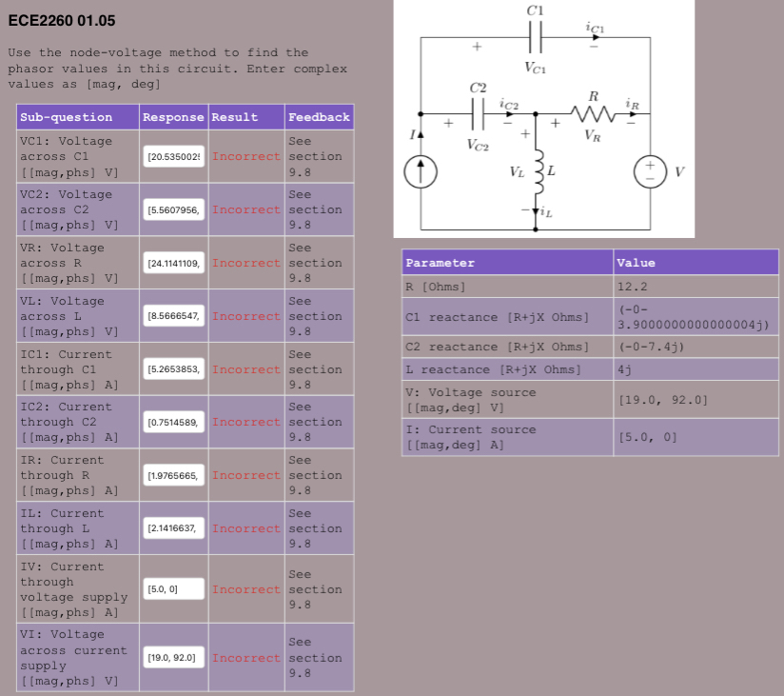This screenshot has height=696, width=784.
Task: Click the 'Parameter' column header
Action: click(x=507, y=262)
